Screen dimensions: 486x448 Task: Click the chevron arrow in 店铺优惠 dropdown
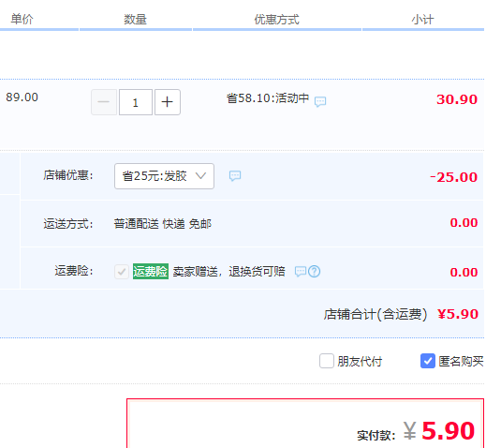[x=200, y=176]
